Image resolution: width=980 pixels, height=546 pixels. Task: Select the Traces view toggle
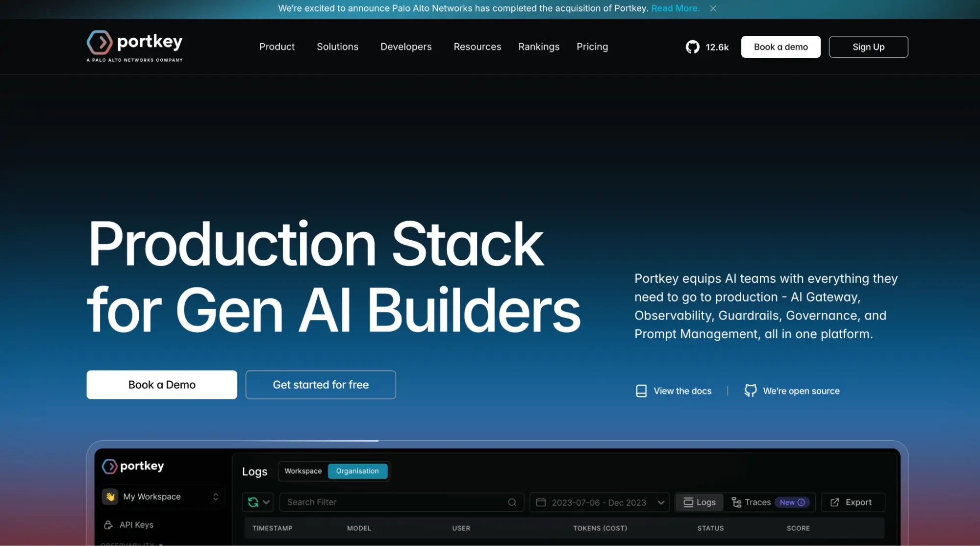click(x=751, y=502)
